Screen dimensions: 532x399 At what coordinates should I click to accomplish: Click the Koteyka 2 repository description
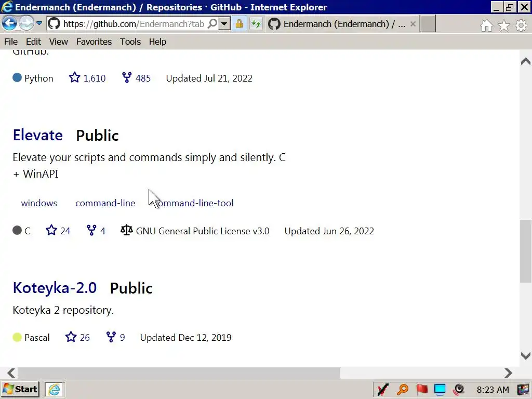coord(63,310)
